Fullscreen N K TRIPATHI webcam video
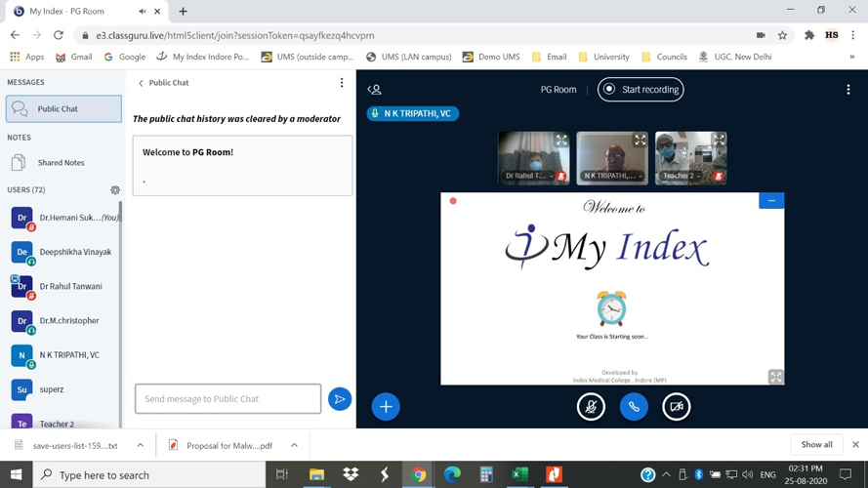This screenshot has width=868, height=488. tap(640, 140)
